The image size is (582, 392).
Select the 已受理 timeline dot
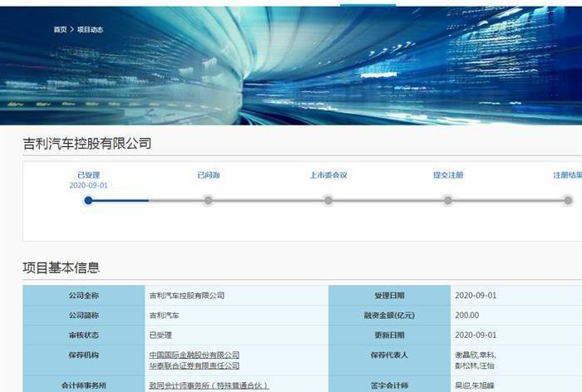(x=88, y=200)
